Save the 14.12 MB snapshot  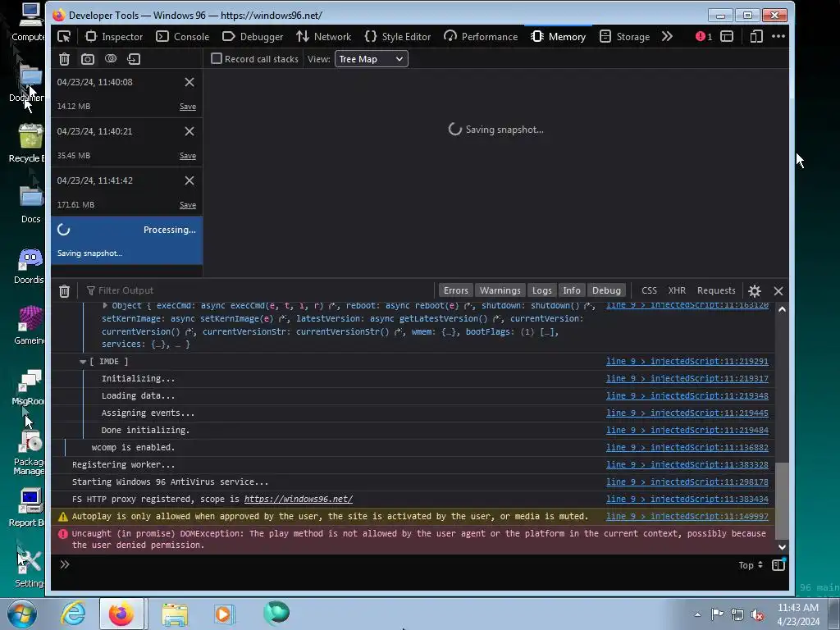point(188,107)
